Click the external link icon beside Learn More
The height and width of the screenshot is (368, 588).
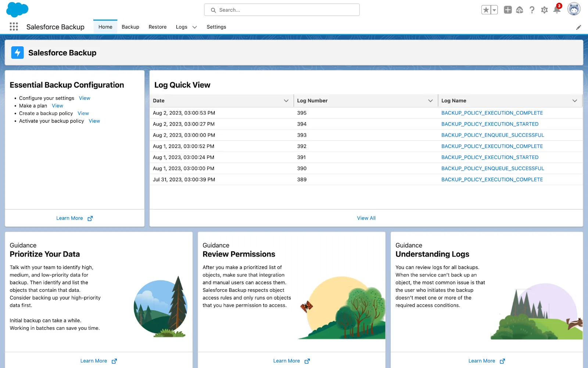90,218
